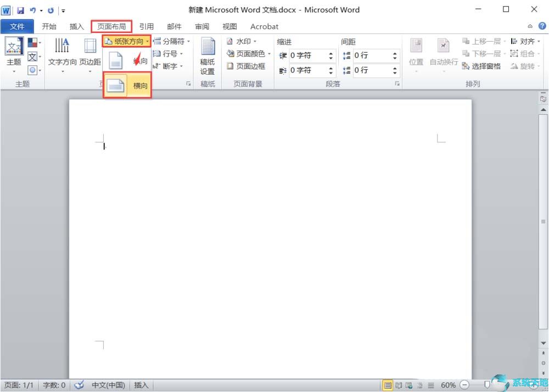Click the 中文(中国) language indicator

click(109, 385)
